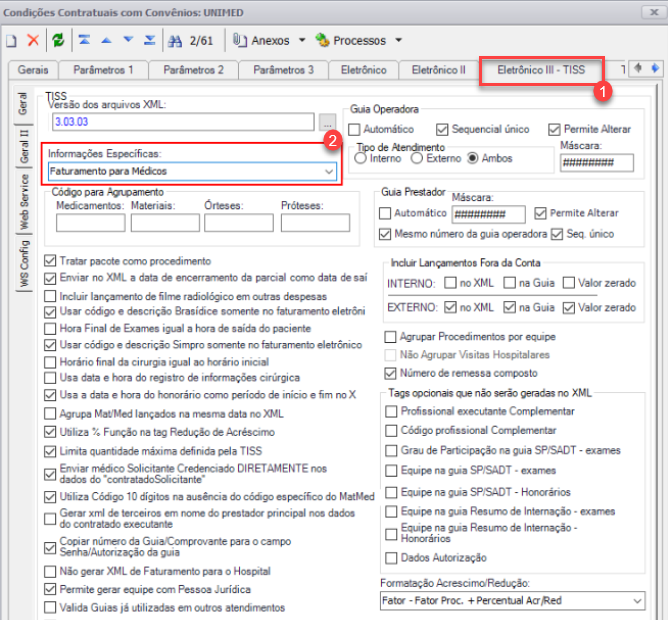Go to first record arrow icon
Image resolution: width=668 pixels, height=620 pixels.
pos(84,40)
